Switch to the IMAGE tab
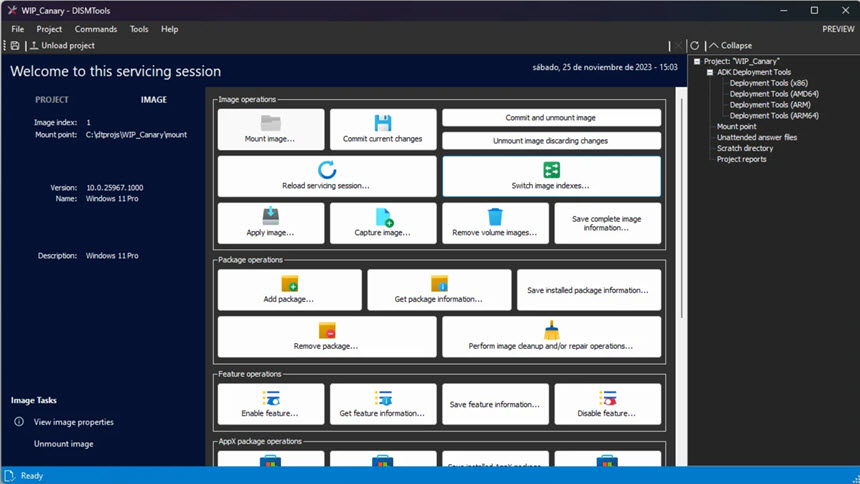The image size is (860, 484). coord(154,100)
